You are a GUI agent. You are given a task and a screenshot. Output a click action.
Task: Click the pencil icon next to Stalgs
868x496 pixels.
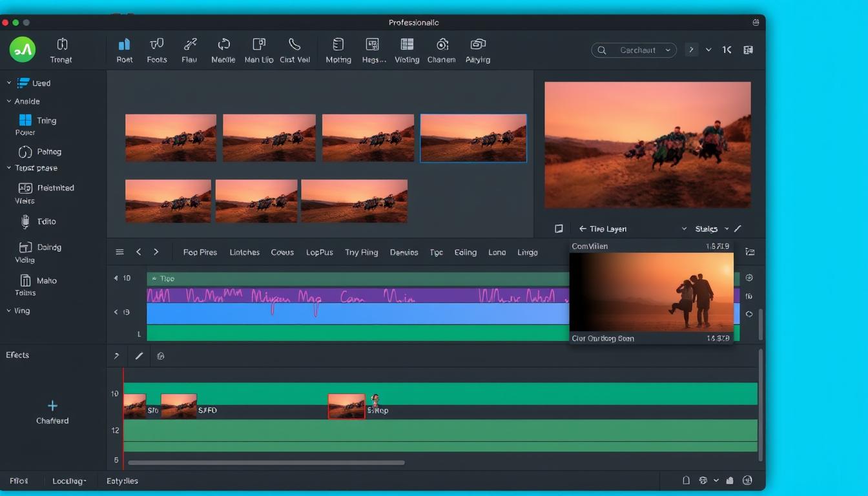[x=738, y=229]
